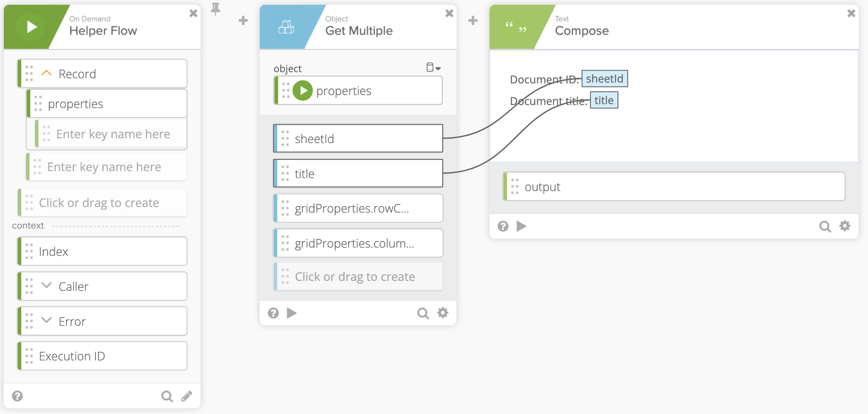Click the pin icon beside Helper Flow
Image resolution: width=868 pixels, height=414 pixels.
click(215, 9)
